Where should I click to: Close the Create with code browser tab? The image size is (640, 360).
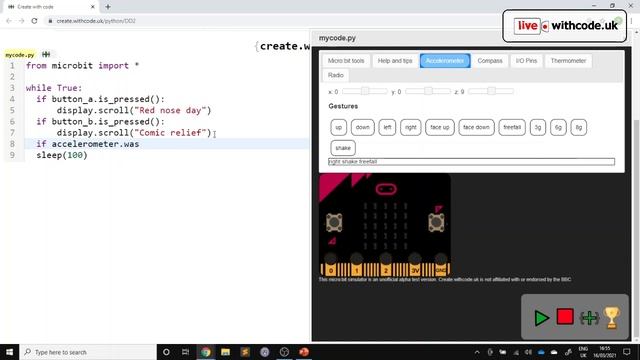[93, 7]
